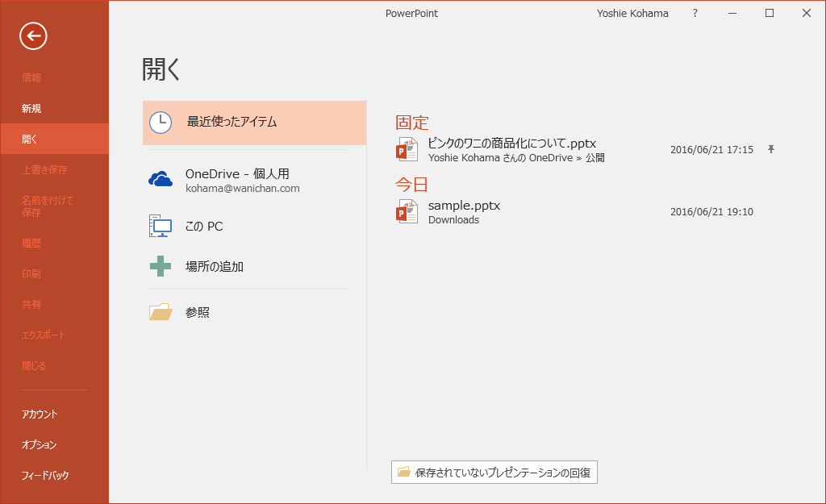Unpin ピンクのワニの商品化について.pptx using pin icon
The height and width of the screenshot is (504, 826).
tap(770, 149)
